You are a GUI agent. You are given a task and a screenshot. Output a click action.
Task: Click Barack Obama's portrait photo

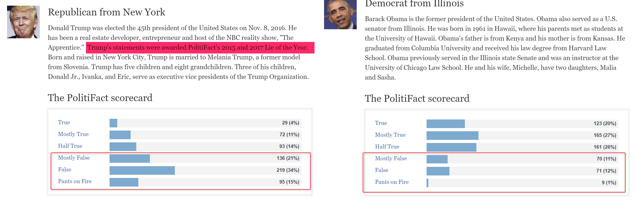340,15
